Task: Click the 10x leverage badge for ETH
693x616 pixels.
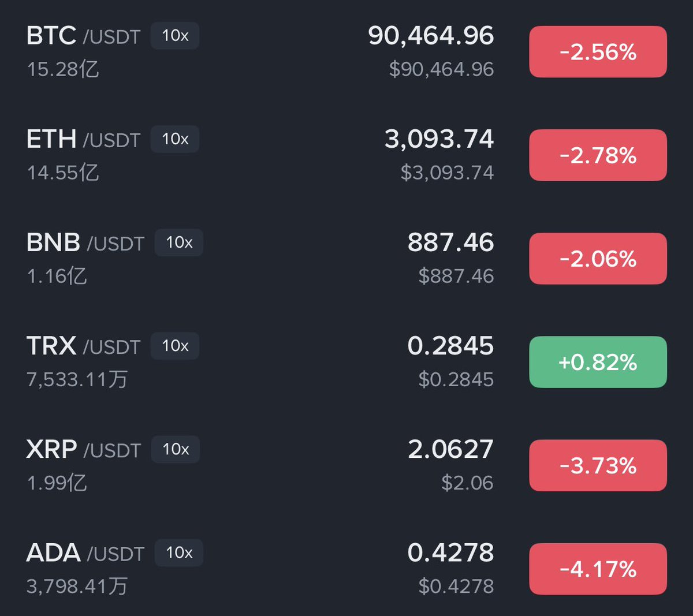Action: [x=175, y=139]
